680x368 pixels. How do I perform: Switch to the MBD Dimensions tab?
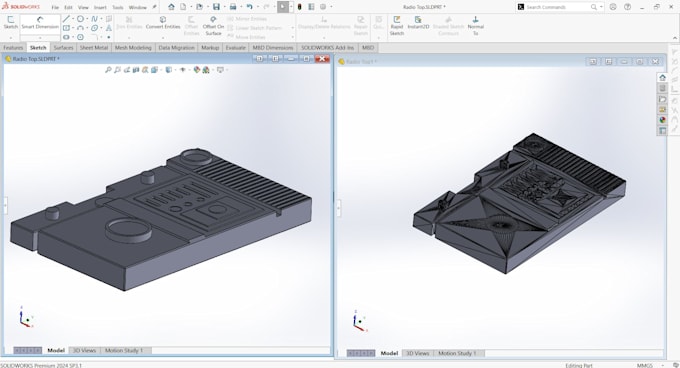[273, 48]
